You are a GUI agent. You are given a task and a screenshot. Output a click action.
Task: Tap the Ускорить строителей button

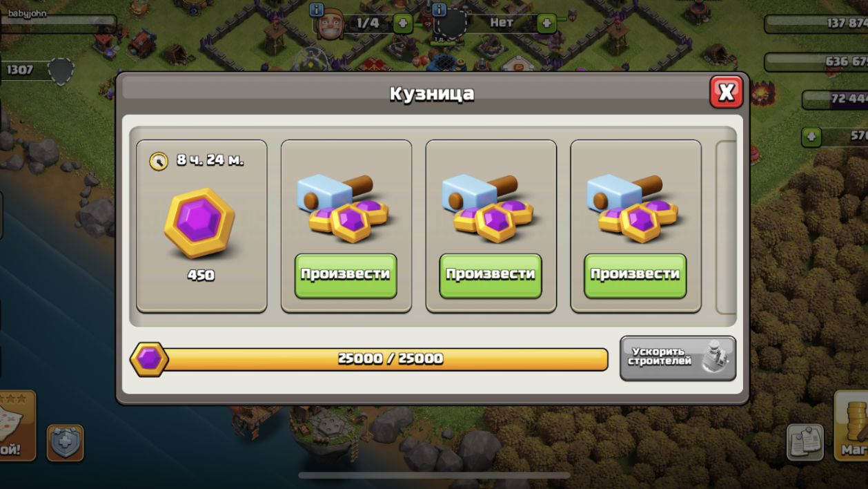pos(678,358)
